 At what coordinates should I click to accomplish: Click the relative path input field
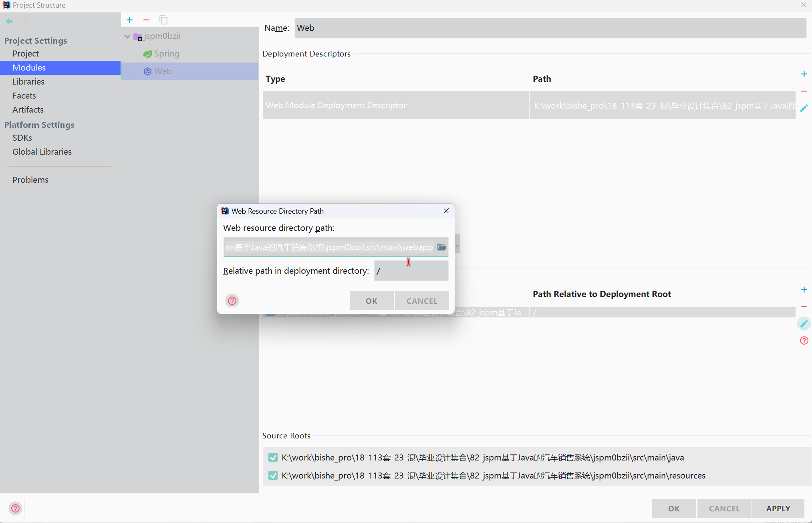tap(411, 271)
